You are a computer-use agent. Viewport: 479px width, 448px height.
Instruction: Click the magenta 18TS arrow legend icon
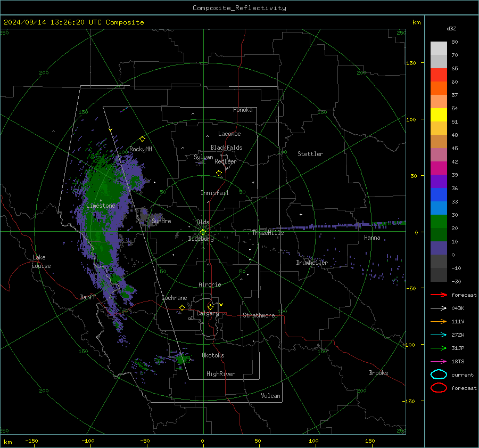click(x=439, y=362)
